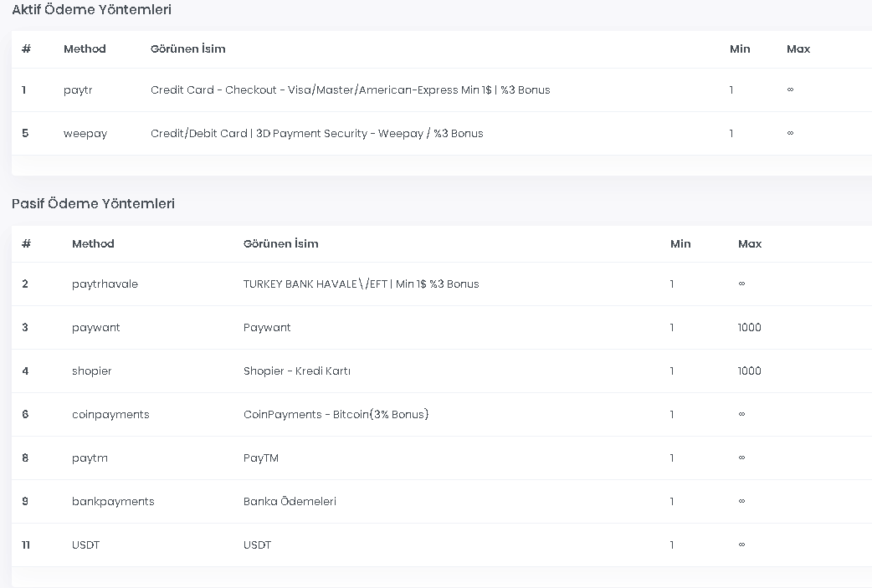Viewport: 872px width, 588px height.
Task: Click CoinPayments Bitcoin display name
Action: click(x=336, y=415)
